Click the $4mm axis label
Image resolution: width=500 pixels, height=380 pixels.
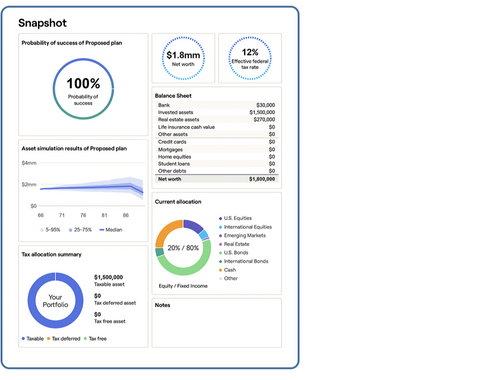(29, 163)
